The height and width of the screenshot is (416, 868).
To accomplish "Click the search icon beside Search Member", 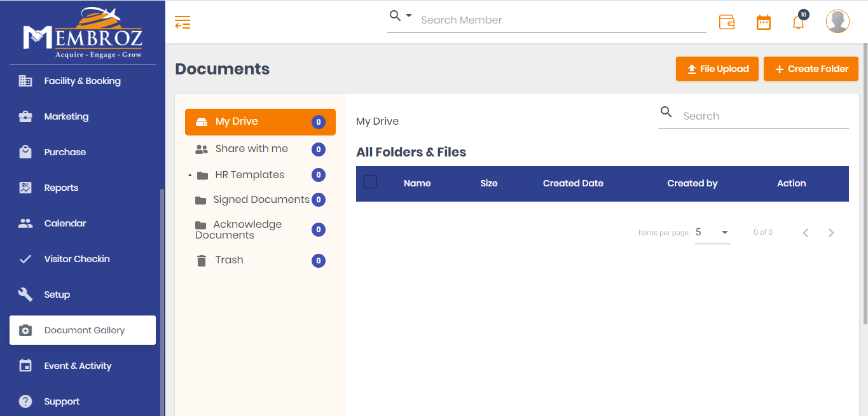I will coord(395,16).
